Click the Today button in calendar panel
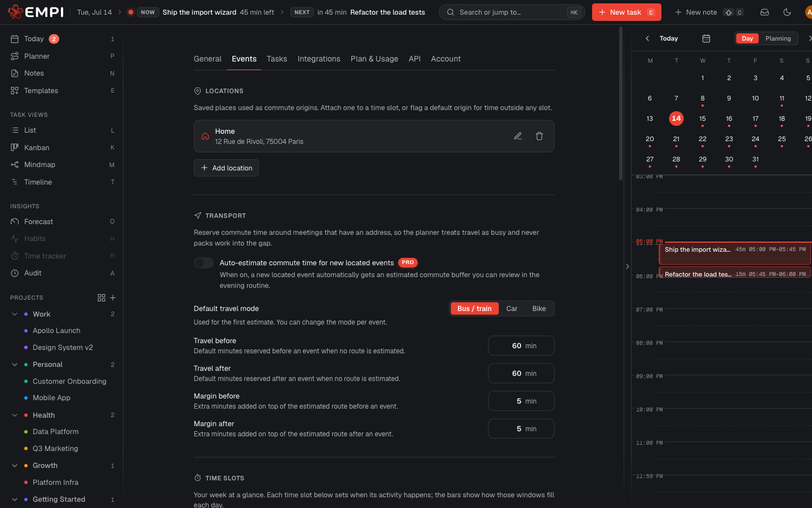 669,38
